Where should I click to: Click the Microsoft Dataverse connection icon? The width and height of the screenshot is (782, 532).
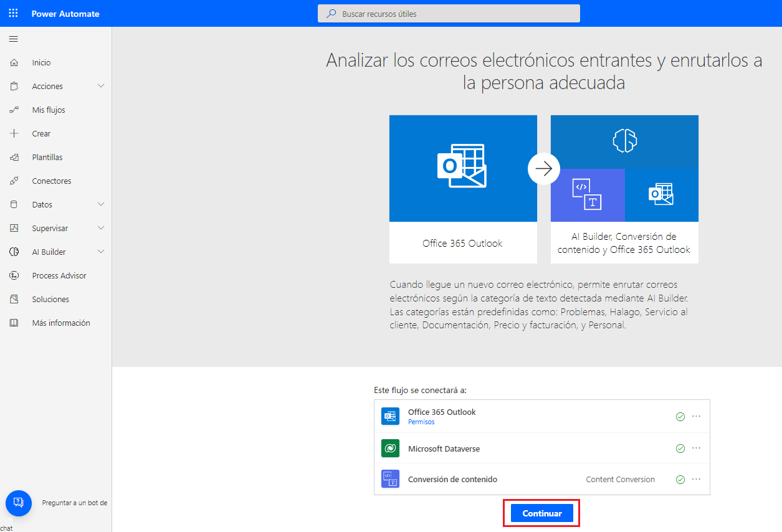click(390, 448)
